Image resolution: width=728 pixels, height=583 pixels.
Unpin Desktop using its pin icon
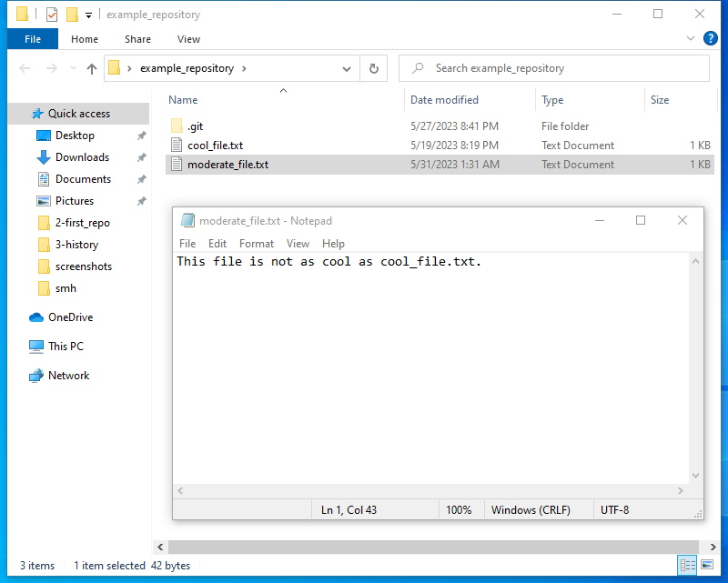(142, 136)
